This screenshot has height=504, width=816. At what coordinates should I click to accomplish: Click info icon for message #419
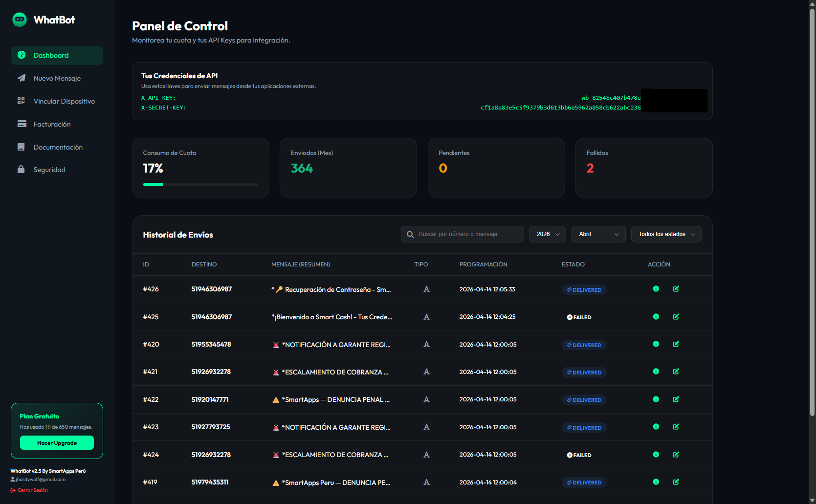(656, 482)
